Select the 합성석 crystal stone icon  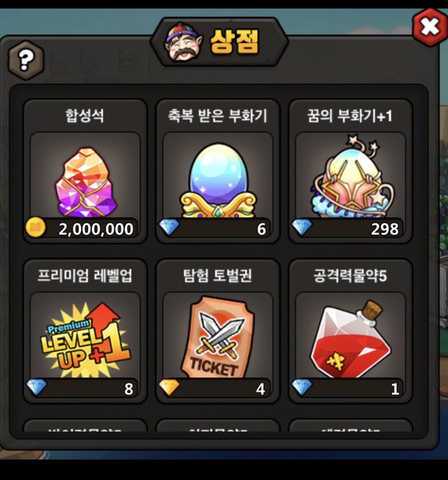(86, 182)
